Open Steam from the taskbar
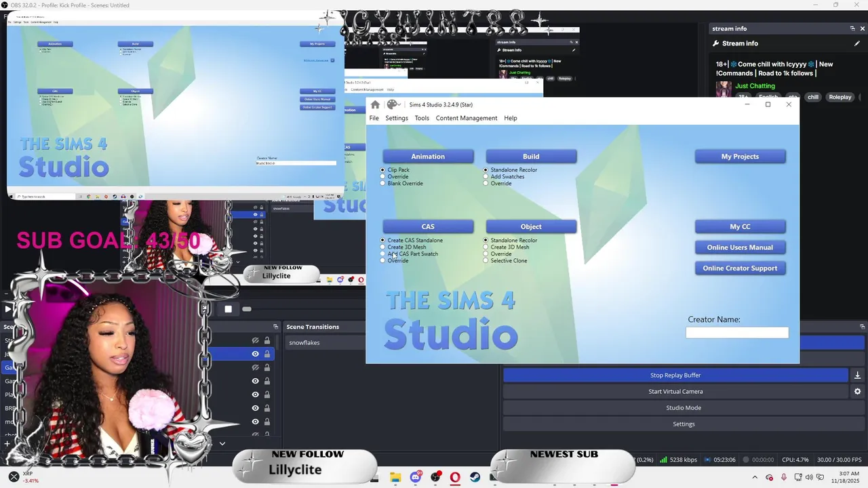Screen dimensions: 868x488 coord(475,477)
